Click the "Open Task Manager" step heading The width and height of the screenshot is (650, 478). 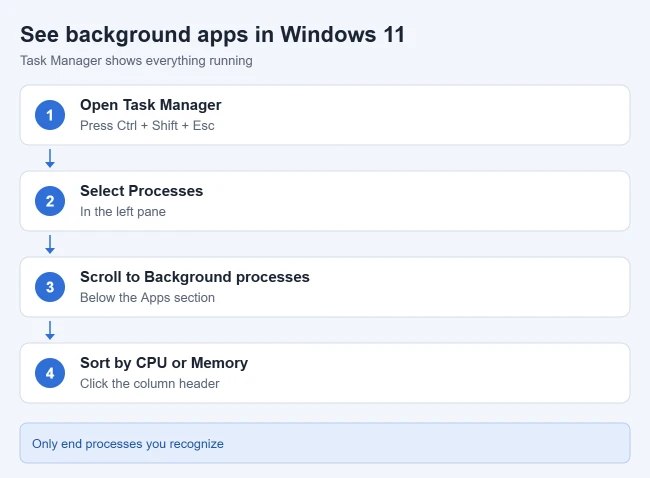(150, 105)
